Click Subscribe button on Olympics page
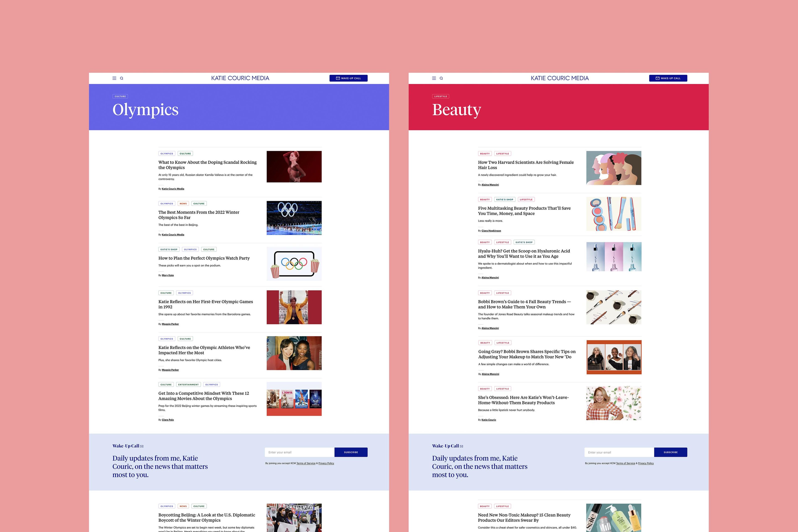The height and width of the screenshot is (532, 798). [351, 452]
